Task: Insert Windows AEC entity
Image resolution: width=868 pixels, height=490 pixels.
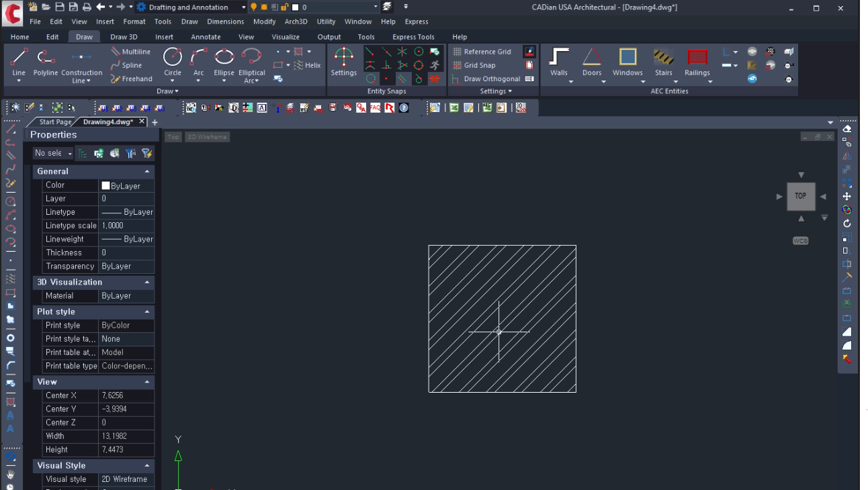Action: tap(627, 62)
